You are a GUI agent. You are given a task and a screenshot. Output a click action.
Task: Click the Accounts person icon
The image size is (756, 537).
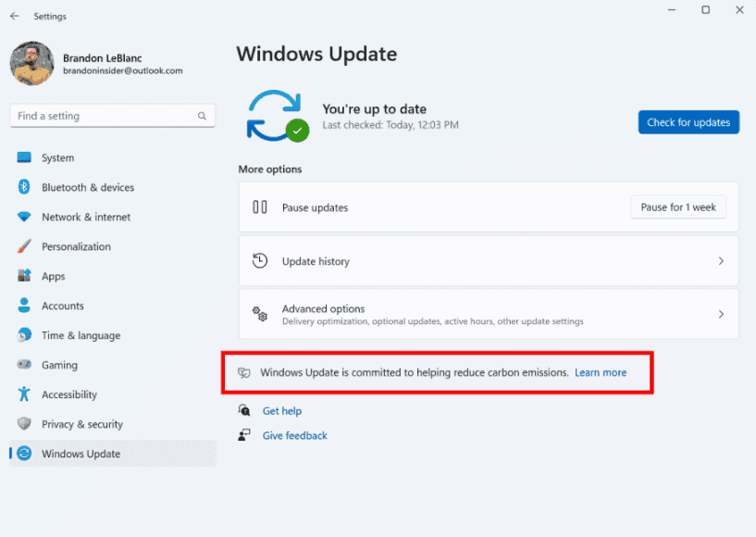(24, 305)
